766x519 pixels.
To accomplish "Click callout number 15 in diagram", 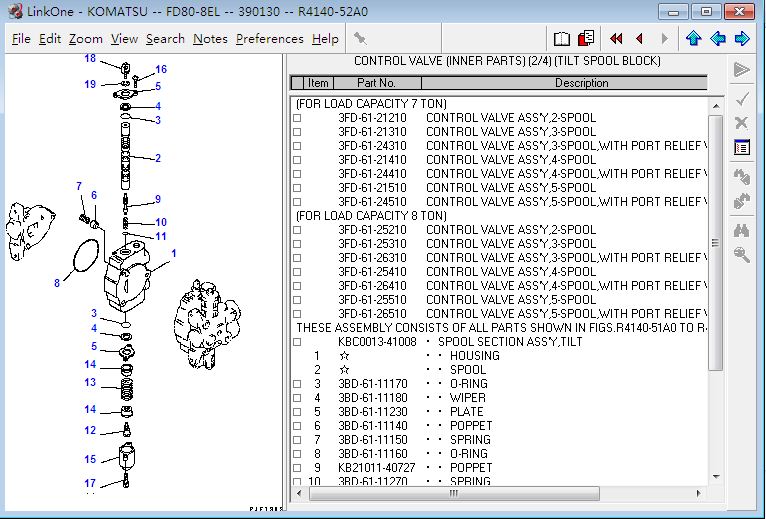I will [x=90, y=459].
